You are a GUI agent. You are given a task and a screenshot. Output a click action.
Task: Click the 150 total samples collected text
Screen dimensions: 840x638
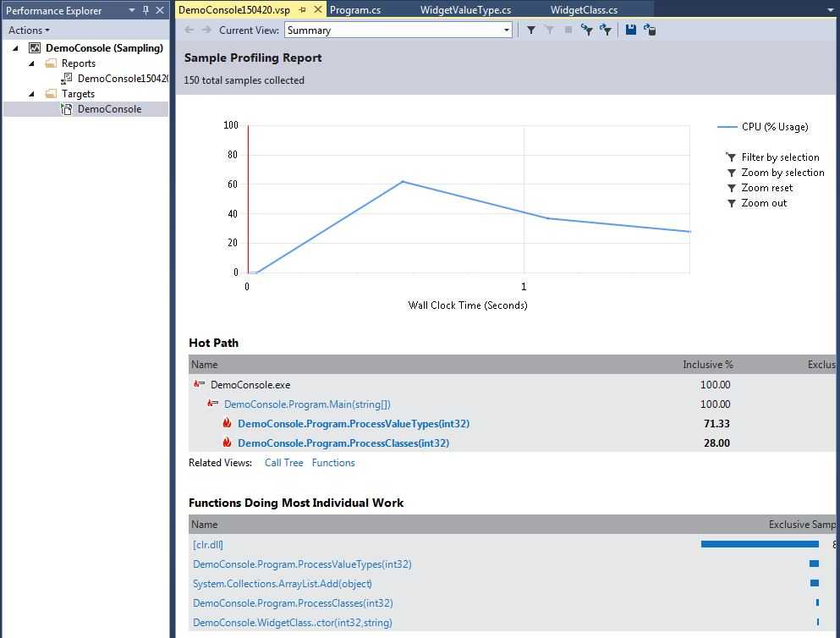[244, 80]
